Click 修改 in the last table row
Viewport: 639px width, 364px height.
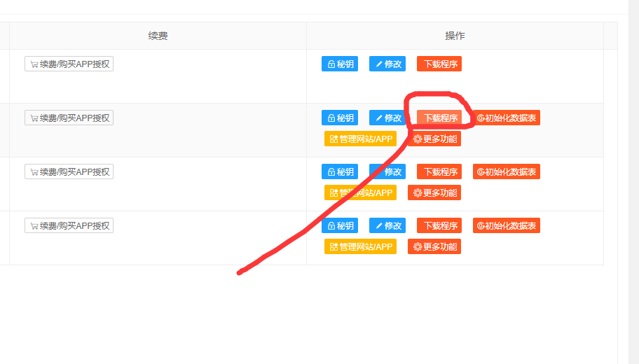point(387,225)
